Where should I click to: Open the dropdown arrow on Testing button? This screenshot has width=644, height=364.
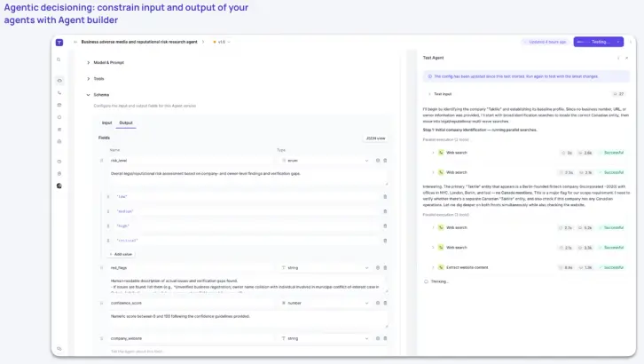pos(618,42)
